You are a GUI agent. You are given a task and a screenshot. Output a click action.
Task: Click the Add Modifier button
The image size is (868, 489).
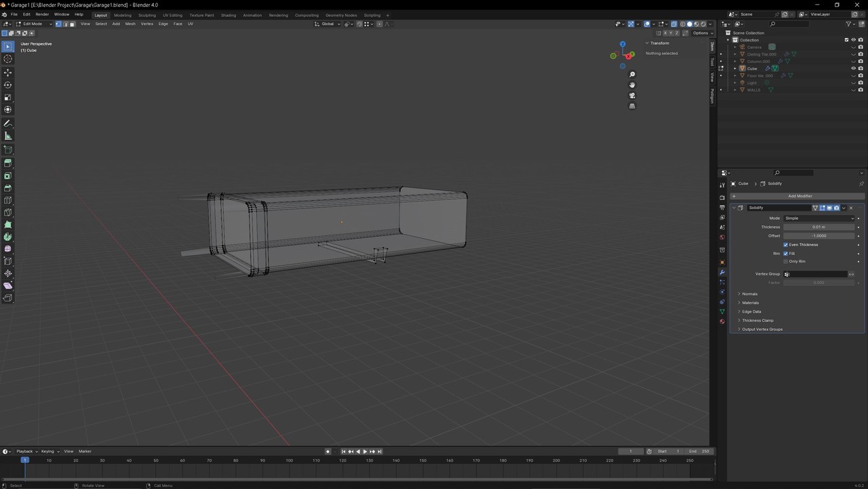coord(800,196)
